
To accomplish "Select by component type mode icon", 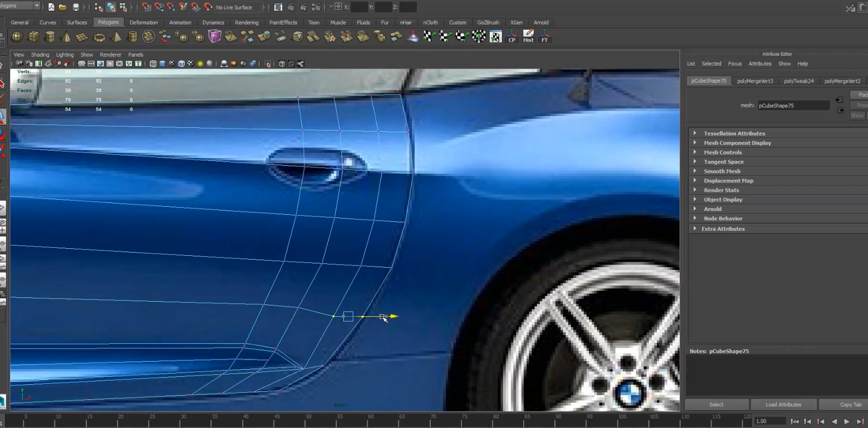I will pos(123,7).
